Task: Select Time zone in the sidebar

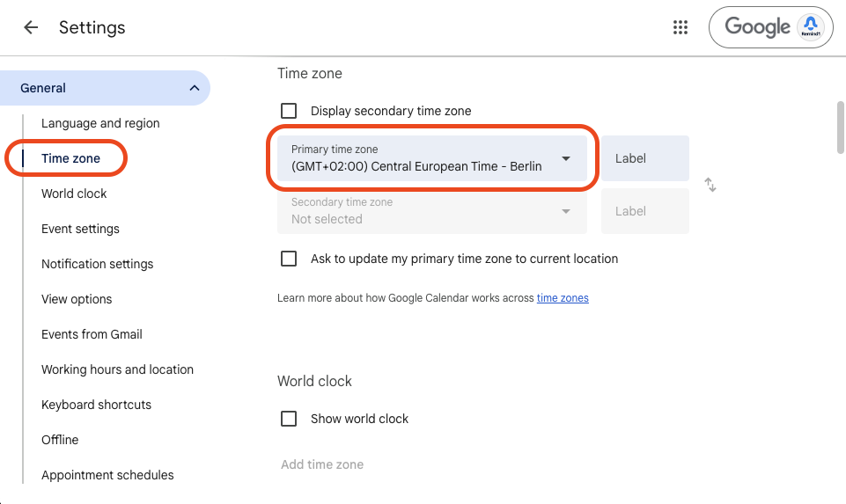Action: (70, 158)
